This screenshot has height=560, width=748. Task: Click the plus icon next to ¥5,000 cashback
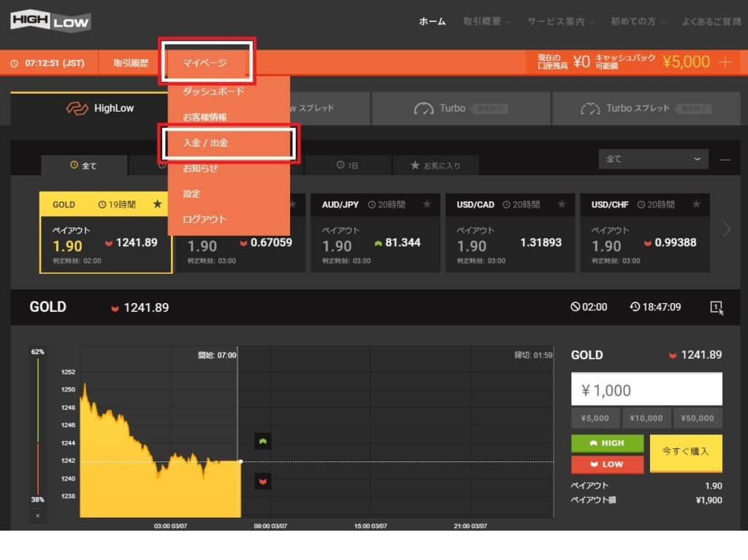(x=725, y=62)
